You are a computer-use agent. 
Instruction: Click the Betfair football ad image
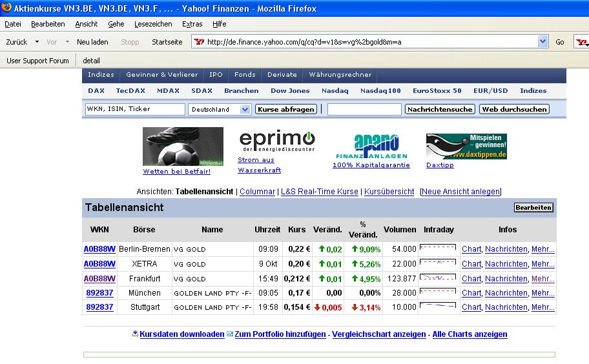tap(183, 147)
